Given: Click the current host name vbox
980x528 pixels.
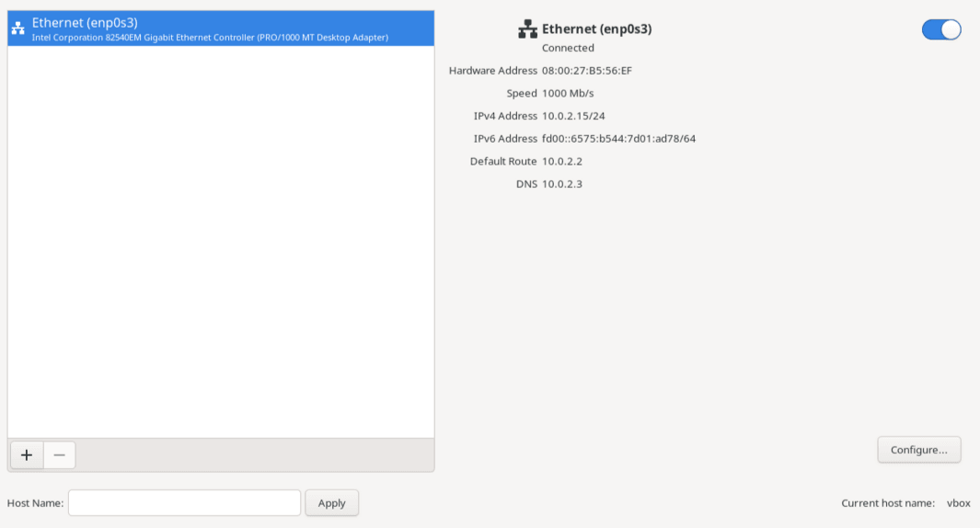Looking at the screenshot, I should click(959, 503).
